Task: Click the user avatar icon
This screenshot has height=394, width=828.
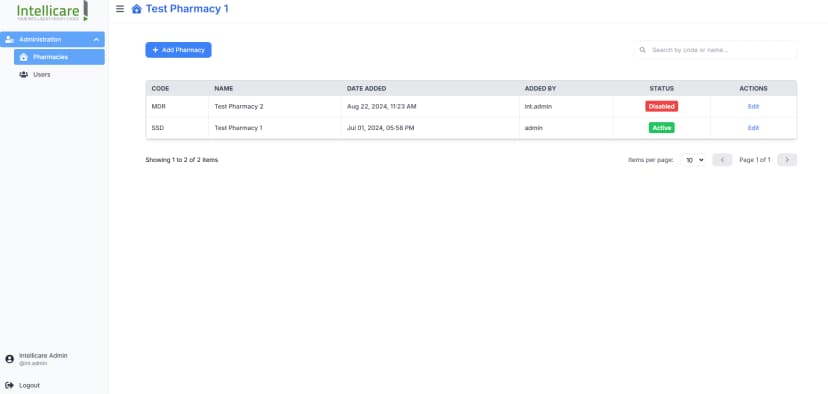Action: pos(10,359)
